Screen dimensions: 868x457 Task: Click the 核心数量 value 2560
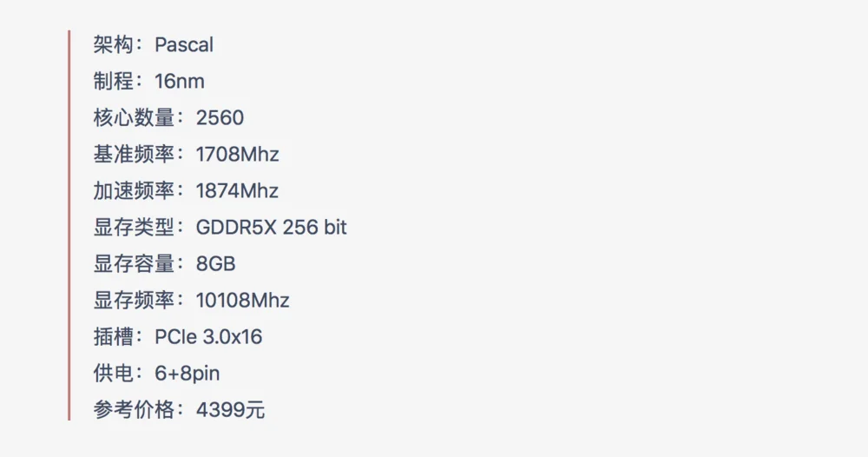click(220, 118)
